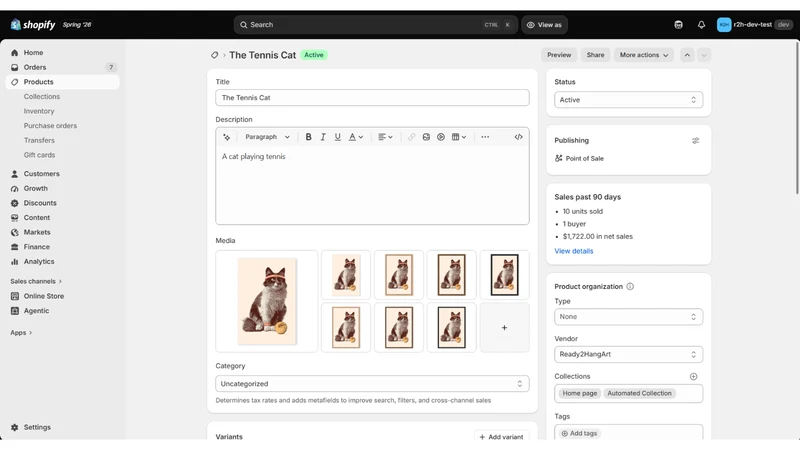The height and width of the screenshot is (450, 800).
Task: Toggle italic formatting
Action: click(323, 137)
